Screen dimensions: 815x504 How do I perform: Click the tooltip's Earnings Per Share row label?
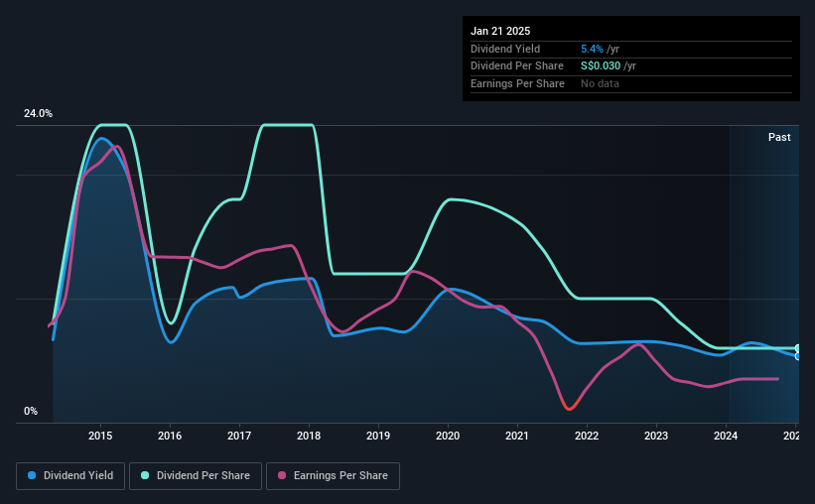tap(517, 83)
